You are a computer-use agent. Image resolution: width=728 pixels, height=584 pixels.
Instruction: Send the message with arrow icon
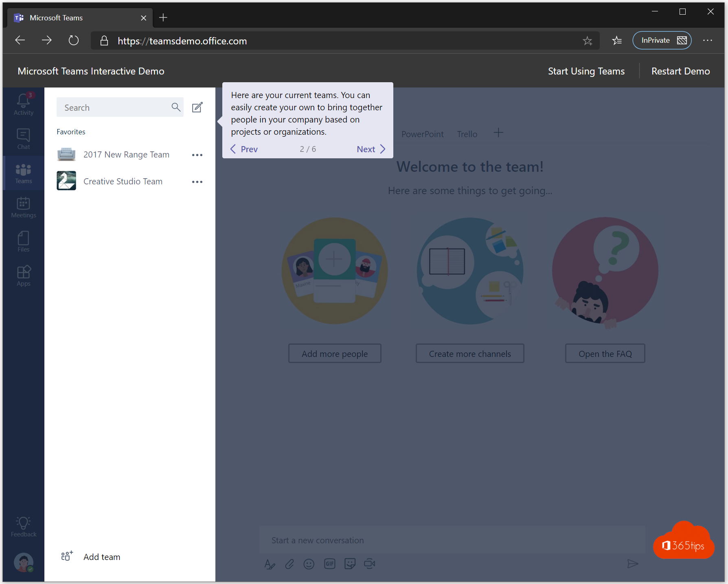click(633, 564)
